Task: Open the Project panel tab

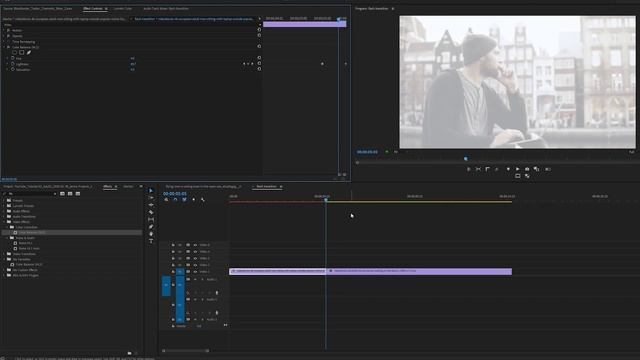Action: tap(47, 187)
